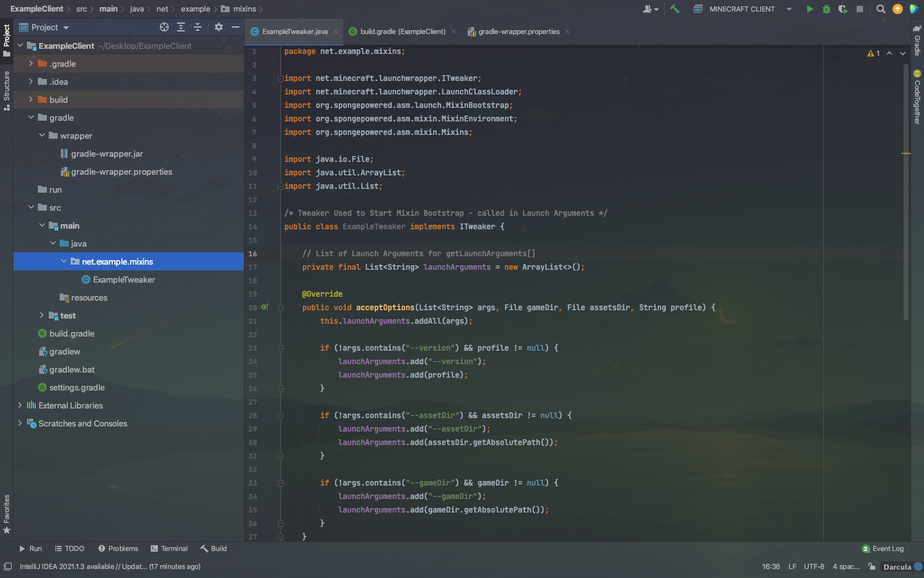924x578 pixels.
Task: Expand Scratches and Consoles node
Action: pyautogui.click(x=20, y=423)
